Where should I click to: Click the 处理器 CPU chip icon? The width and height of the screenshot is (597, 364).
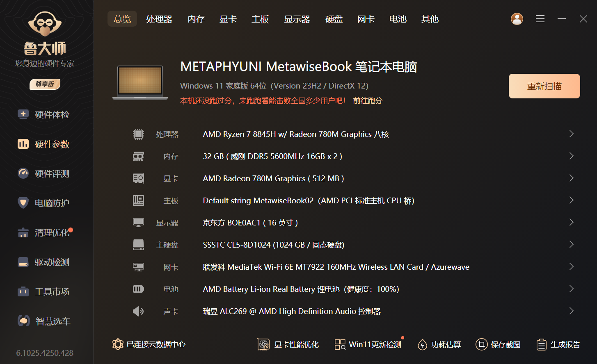tap(138, 134)
